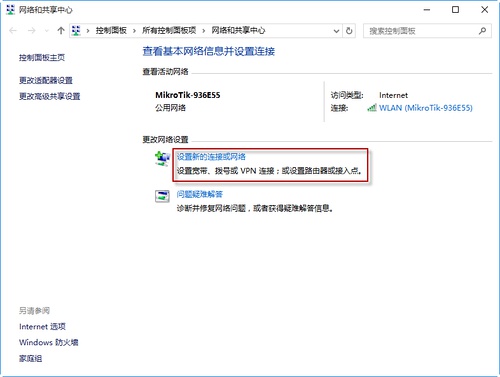Select the MikroTik-936E55 network name text

(188, 95)
